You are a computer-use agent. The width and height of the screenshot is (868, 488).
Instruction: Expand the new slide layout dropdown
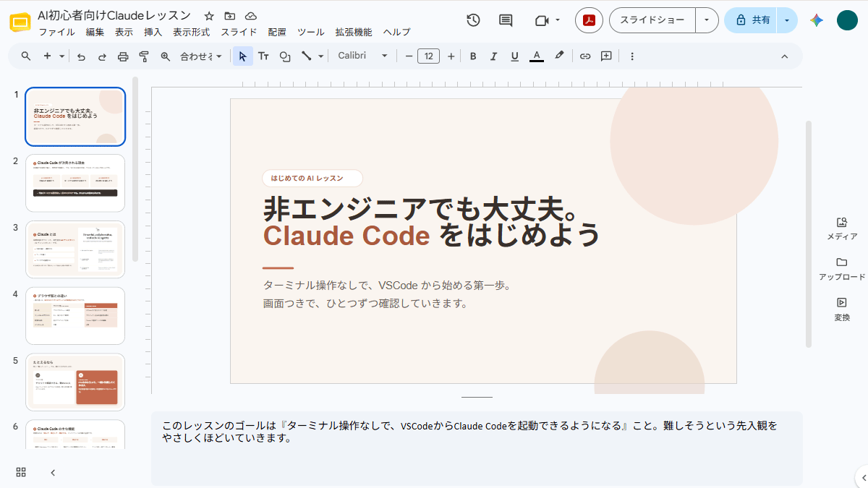61,56
